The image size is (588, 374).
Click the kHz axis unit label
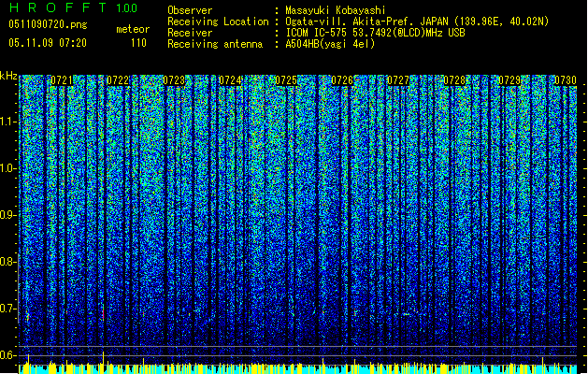[8, 76]
